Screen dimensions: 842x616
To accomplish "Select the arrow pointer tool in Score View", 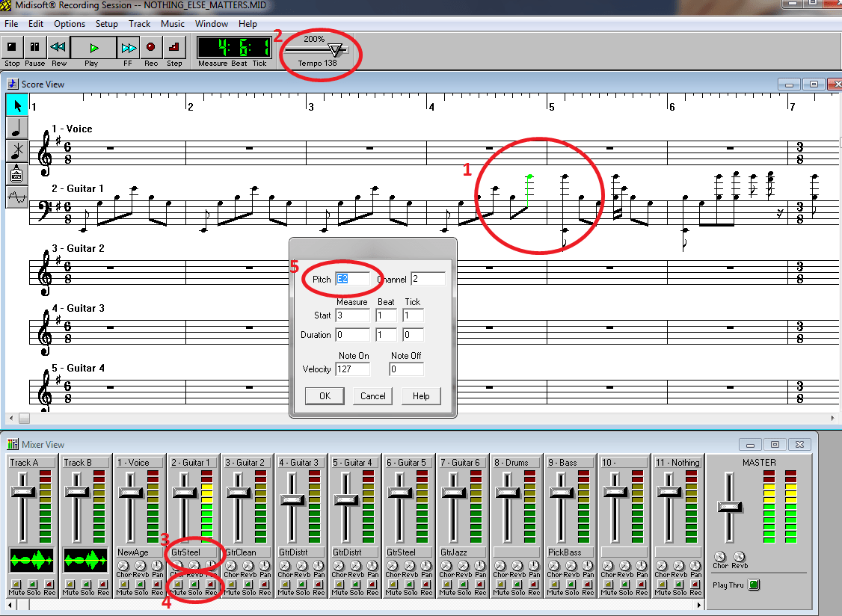I will click(16, 105).
